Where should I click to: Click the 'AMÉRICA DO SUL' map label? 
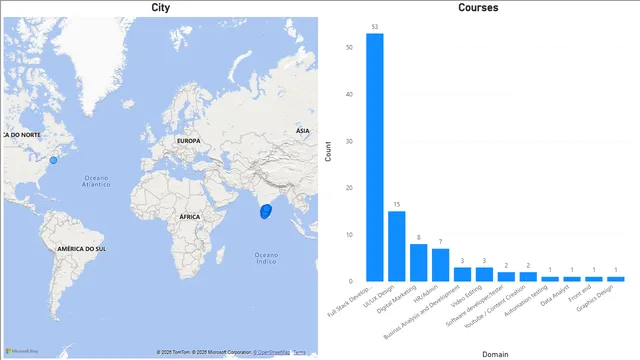click(x=82, y=249)
